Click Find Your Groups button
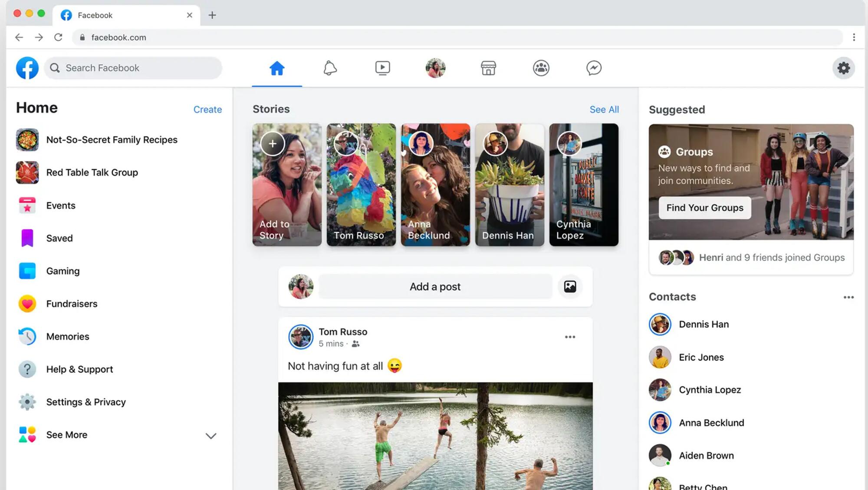 point(705,208)
